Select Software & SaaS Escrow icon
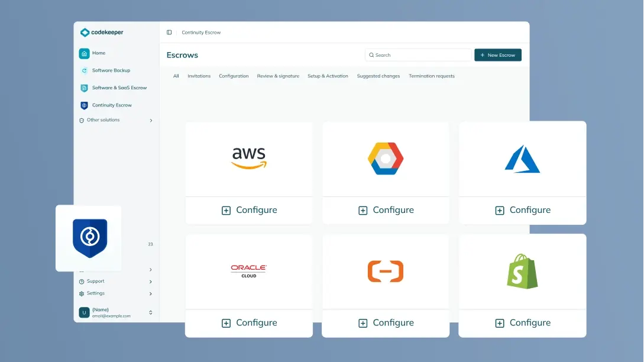The image size is (644, 362). (x=85, y=88)
